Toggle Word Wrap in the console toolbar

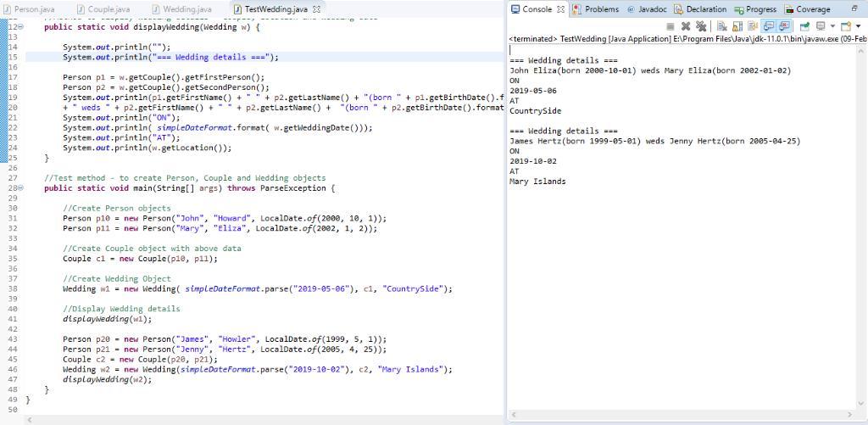click(753, 26)
